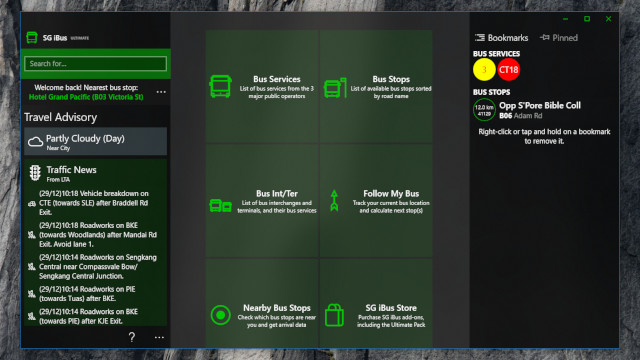Focus the Search for... input field
Image resolution: width=640 pixels, height=360 pixels.
click(x=96, y=64)
